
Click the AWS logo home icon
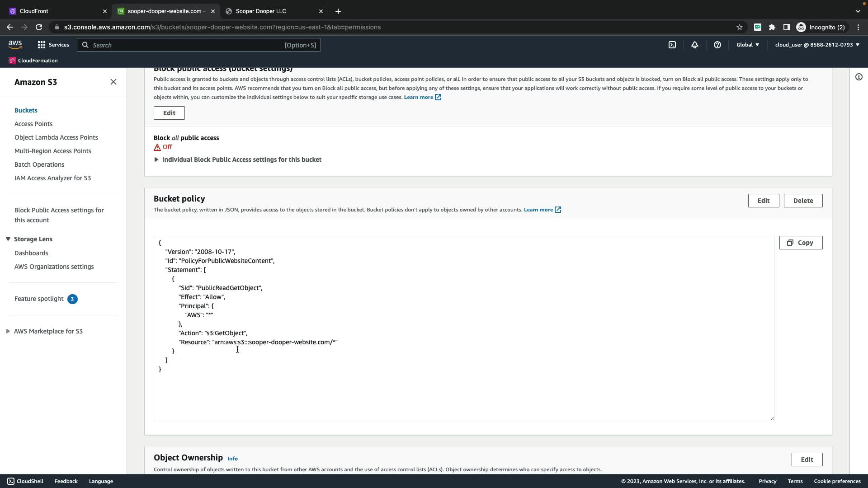(15, 44)
